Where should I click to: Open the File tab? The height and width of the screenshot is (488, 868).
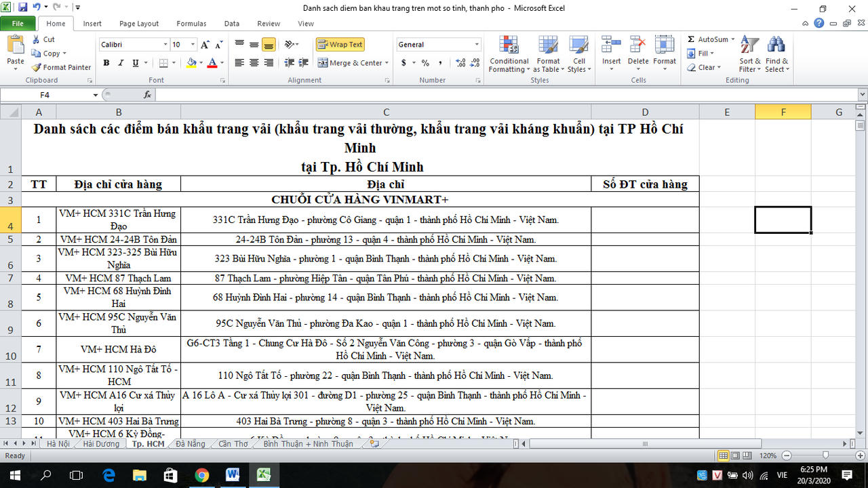(x=18, y=24)
